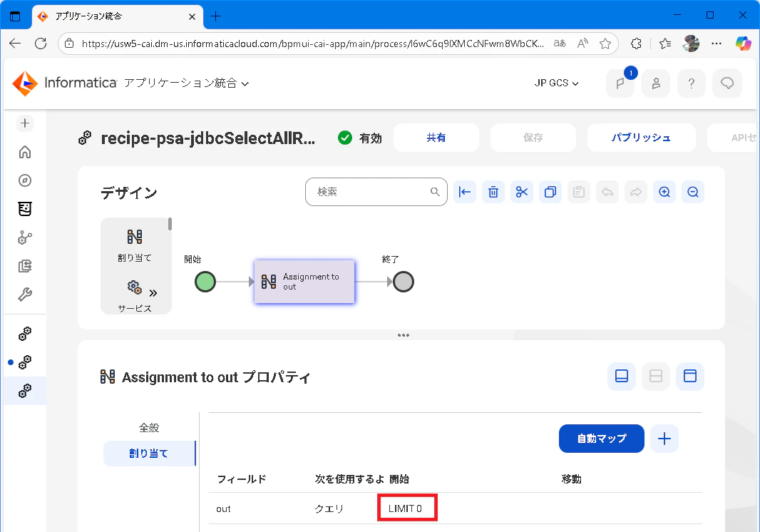Open notifications flag icon with badge
The width and height of the screenshot is (760, 532).
[620, 83]
